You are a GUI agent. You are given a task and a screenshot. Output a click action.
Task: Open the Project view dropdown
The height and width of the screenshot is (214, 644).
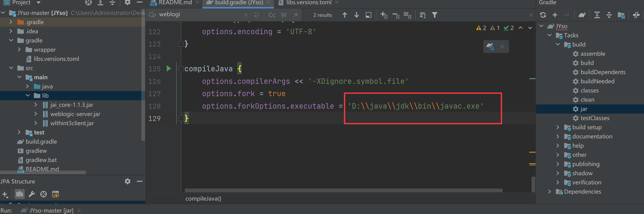click(x=39, y=3)
